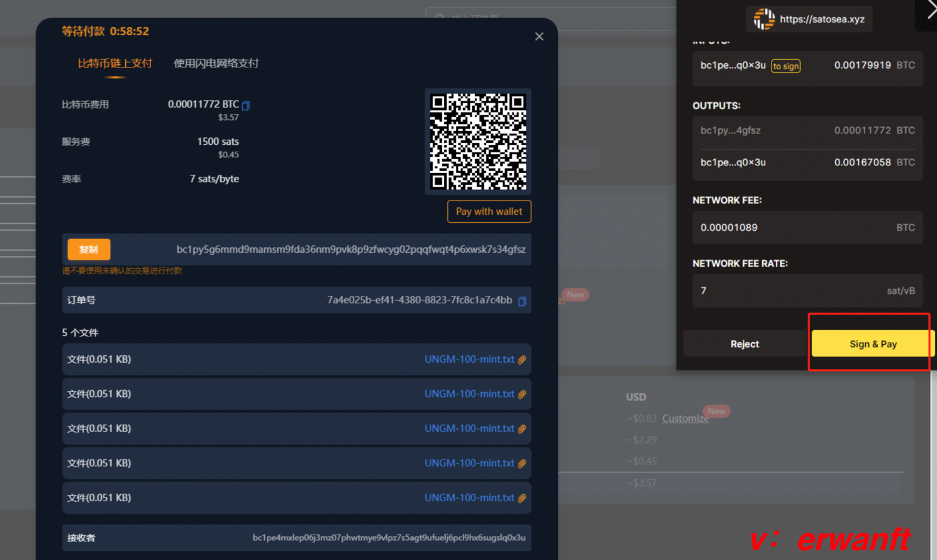The height and width of the screenshot is (560, 937).
Task: Open the 使用闪电网络支付 tab
Action: (216, 63)
